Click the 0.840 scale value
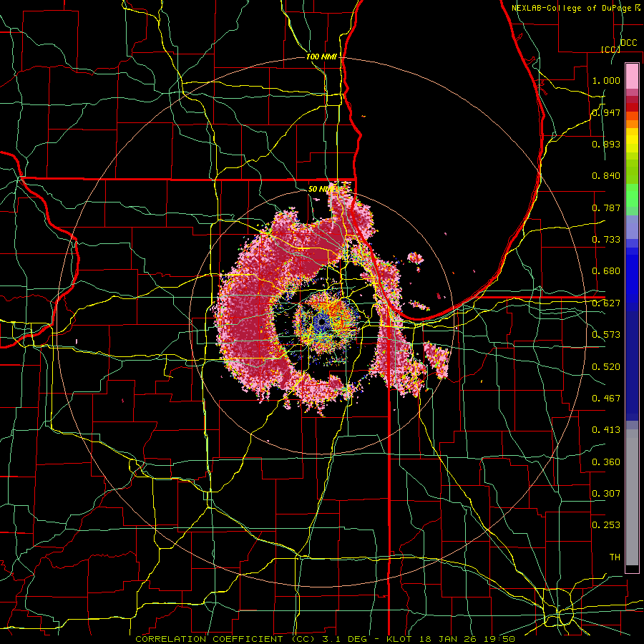Image resolution: width=644 pixels, height=644 pixels. point(606,176)
